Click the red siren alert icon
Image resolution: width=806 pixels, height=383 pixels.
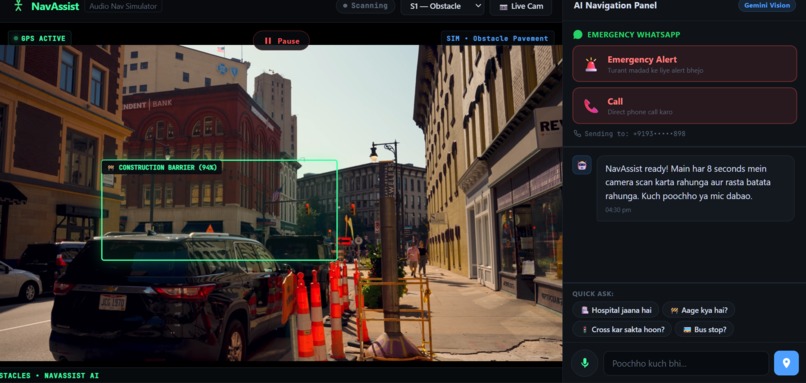tap(591, 64)
